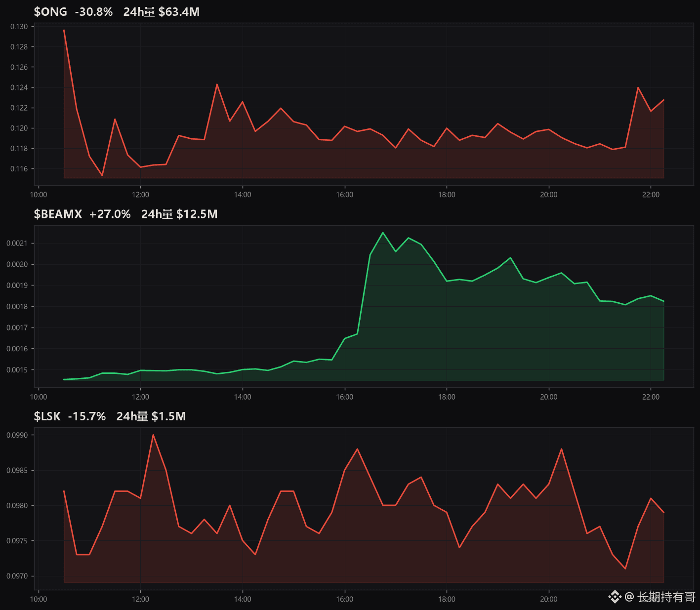The width and height of the screenshot is (700, 610).
Task: Click the 22:00 label under the $ONG chart
Action: (651, 195)
